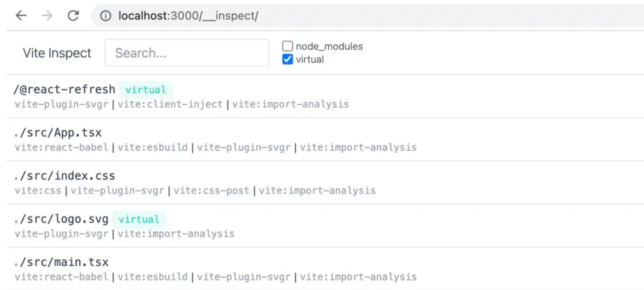
Task: Click the Vite Inspect title
Action: point(57,53)
